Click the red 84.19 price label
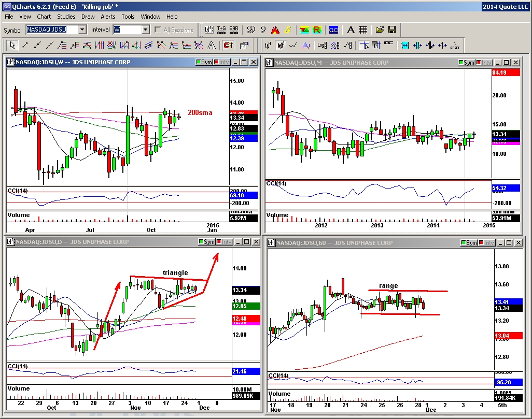Screen dimensions: 532x419 [506, 73]
